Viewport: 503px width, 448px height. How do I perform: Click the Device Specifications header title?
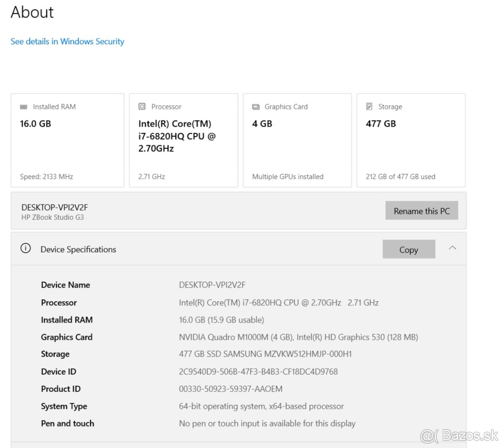[78, 250]
